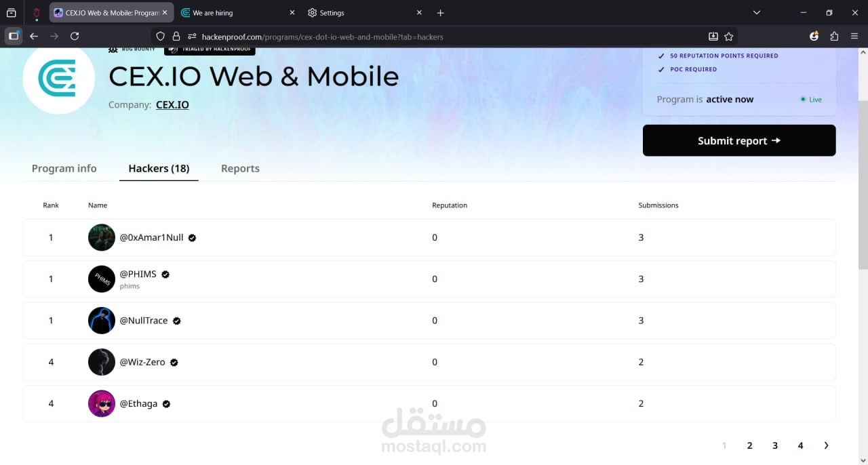Close the CEX.IO Web & Mobile tab
This screenshot has width=868, height=465.
coord(165,13)
